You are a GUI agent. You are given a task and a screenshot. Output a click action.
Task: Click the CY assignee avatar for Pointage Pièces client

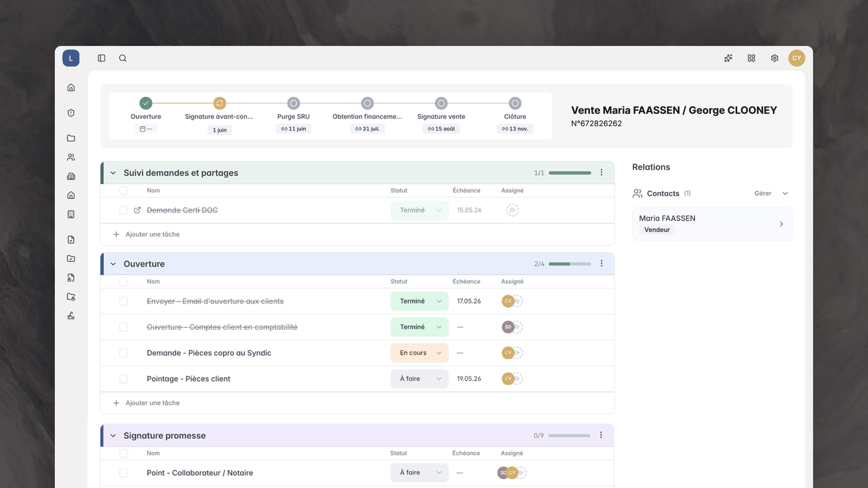pos(507,379)
